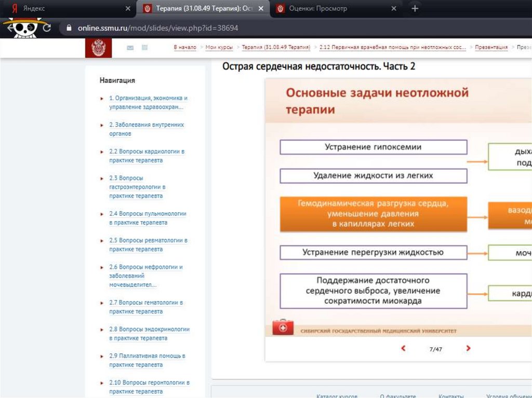Expand arrow beside 2.8 Вопросы эндокринологии
The width and height of the screenshot is (532, 398).
coord(102,330)
